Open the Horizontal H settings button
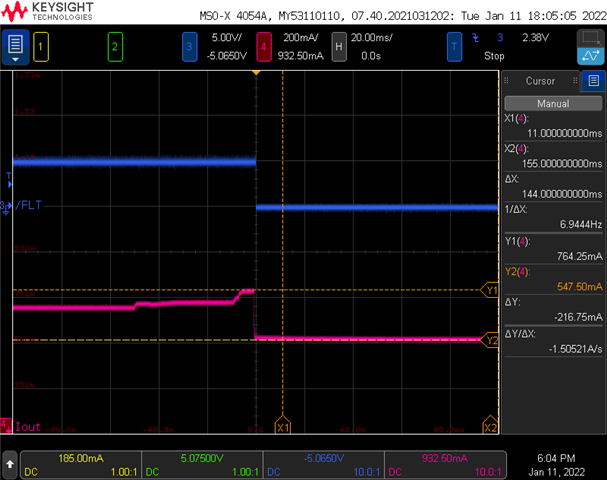The width and height of the screenshot is (607, 480). [339, 47]
